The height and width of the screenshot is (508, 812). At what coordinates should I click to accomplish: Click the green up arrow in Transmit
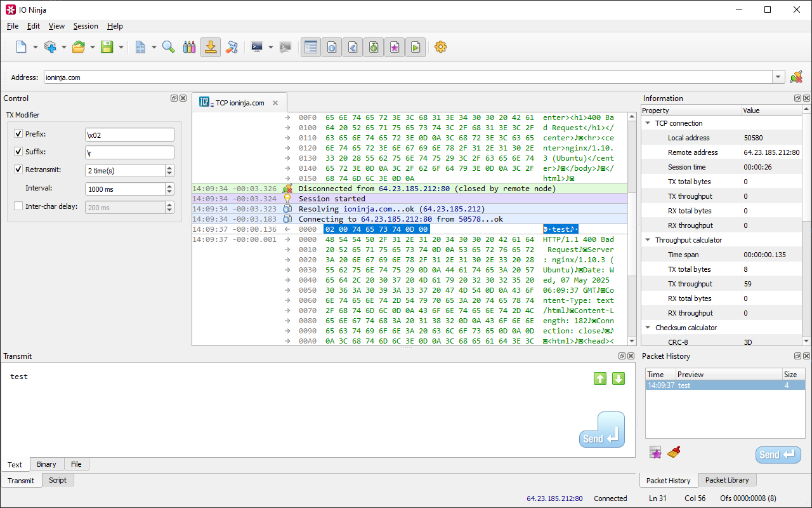pos(600,378)
